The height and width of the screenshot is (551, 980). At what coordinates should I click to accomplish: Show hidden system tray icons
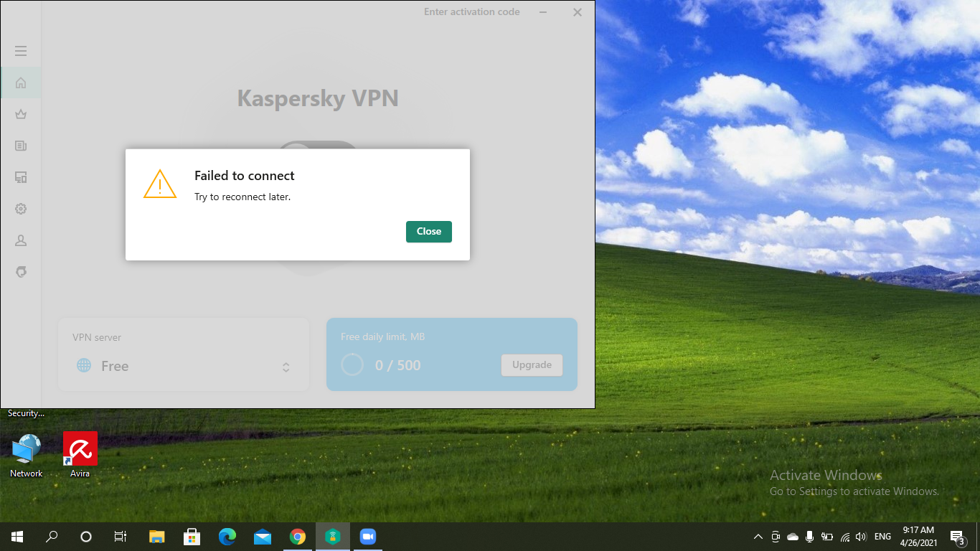coord(758,537)
